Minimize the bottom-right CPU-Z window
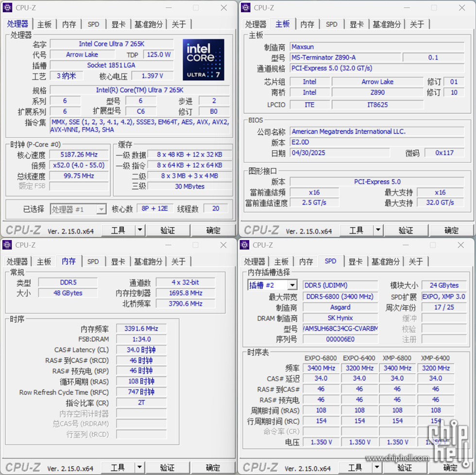 pyautogui.click(x=406, y=245)
